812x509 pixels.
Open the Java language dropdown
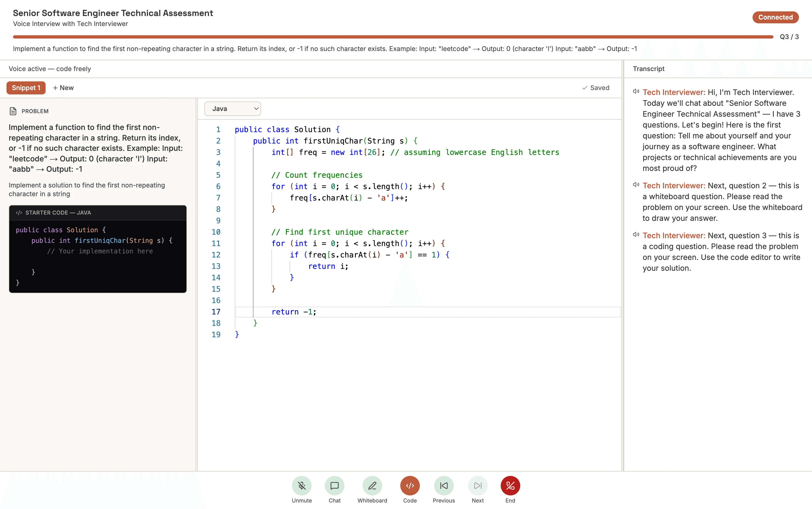pos(233,109)
